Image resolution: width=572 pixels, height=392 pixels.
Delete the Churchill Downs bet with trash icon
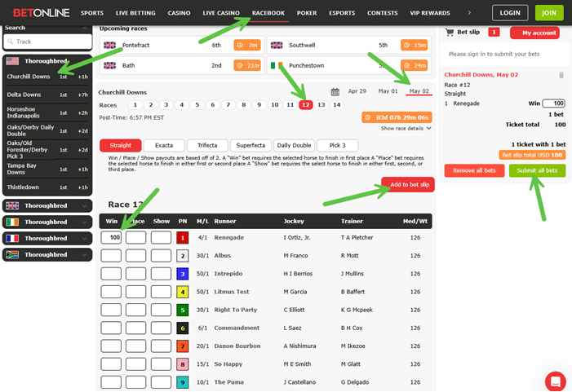click(561, 75)
